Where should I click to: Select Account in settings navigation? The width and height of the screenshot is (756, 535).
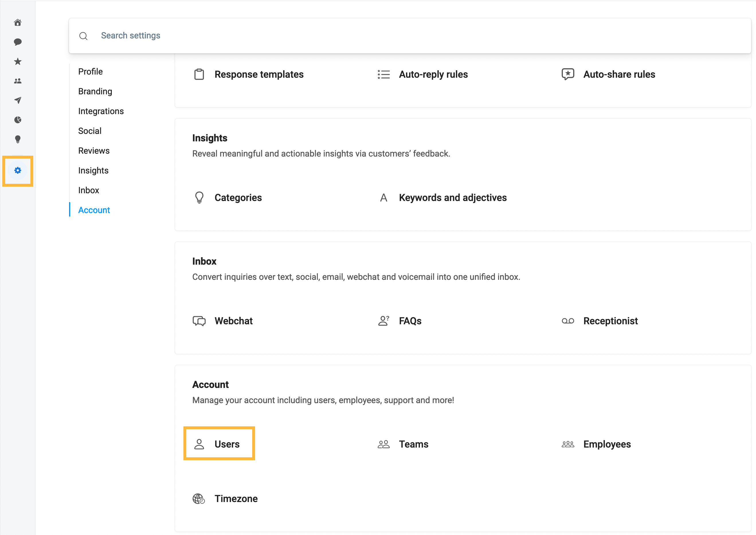tap(94, 210)
